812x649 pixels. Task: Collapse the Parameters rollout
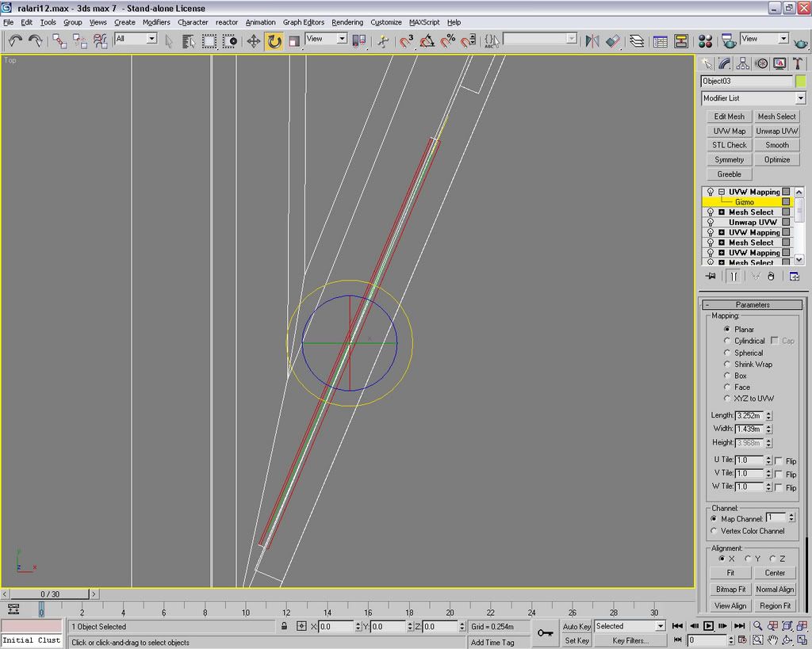(753, 304)
